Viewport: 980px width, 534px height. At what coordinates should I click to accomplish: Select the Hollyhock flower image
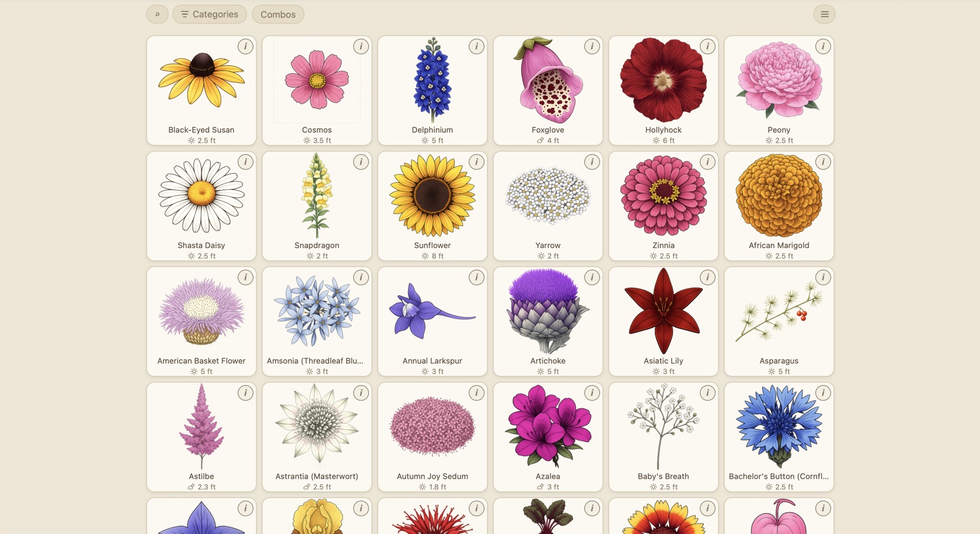[663, 80]
